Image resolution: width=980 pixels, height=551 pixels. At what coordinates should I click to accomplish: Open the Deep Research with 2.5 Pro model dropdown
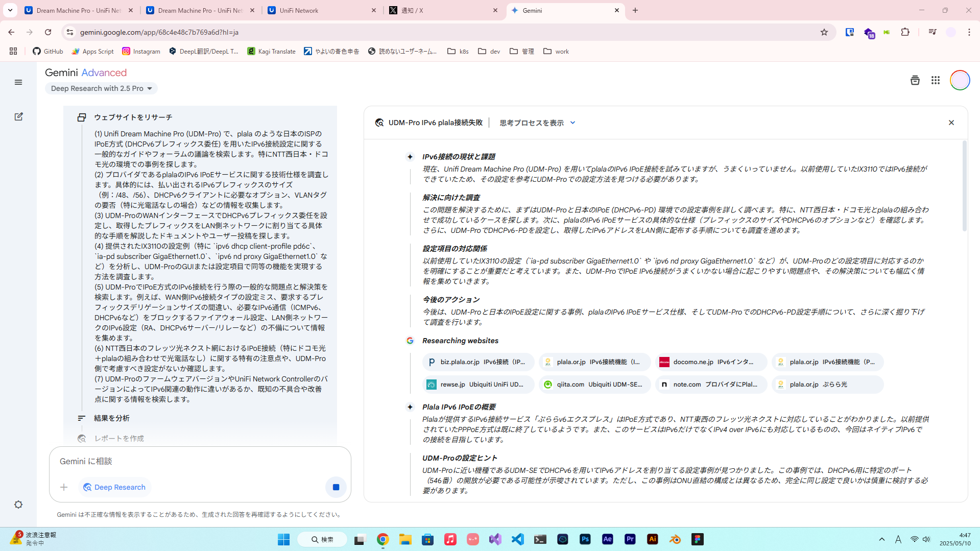pos(101,88)
